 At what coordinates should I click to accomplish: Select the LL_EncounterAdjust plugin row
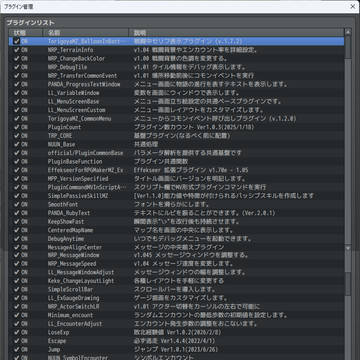177,324
